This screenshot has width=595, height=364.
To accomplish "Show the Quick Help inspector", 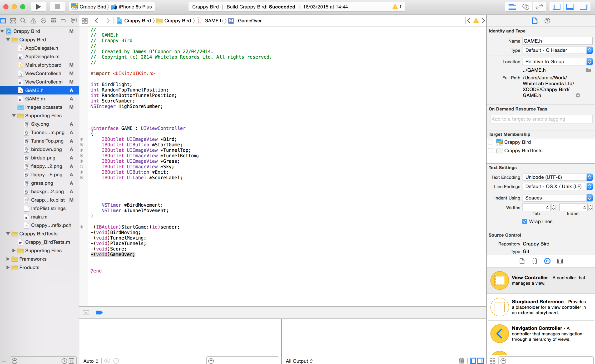I will click(x=547, y=21).
